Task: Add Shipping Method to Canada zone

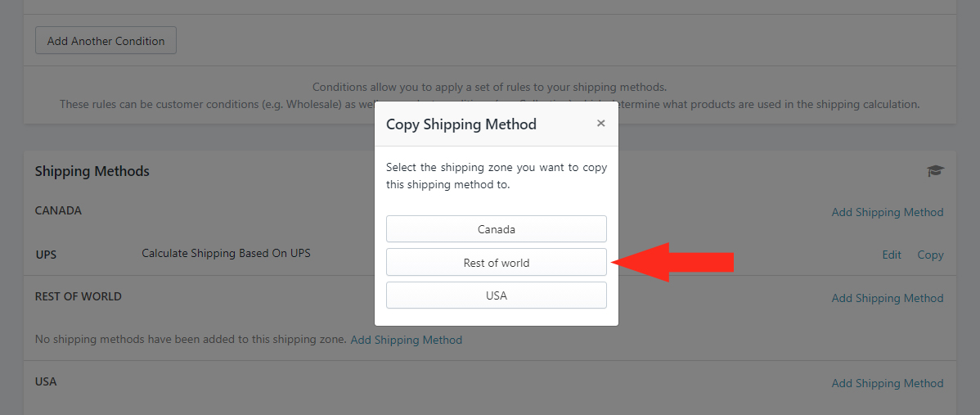Action: click(x=887, y=212)
